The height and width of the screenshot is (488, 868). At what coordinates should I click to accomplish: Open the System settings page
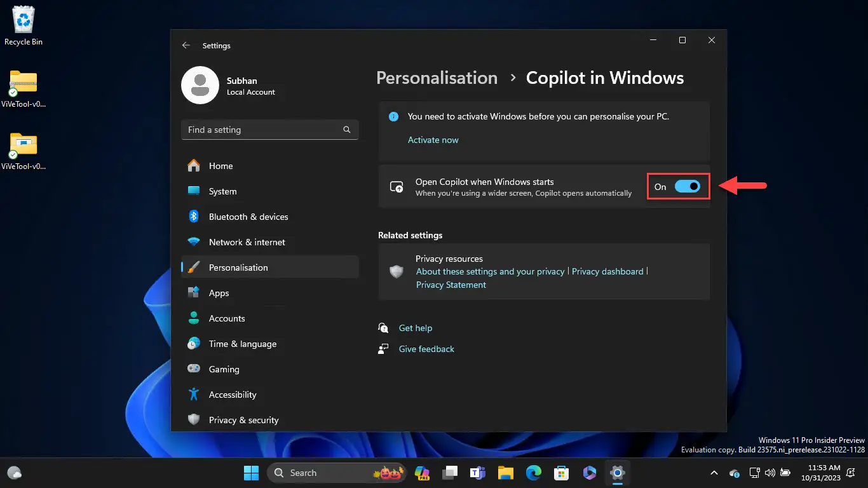click(270, 191)
